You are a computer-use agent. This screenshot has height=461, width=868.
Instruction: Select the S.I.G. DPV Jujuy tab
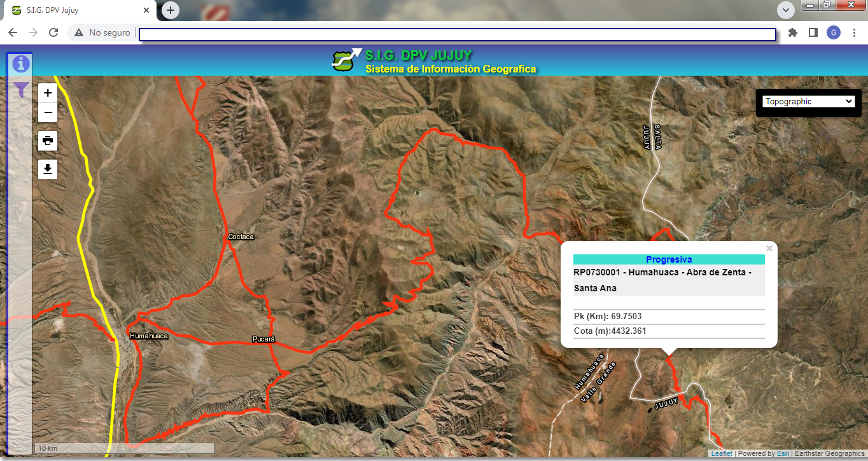[x=76, y=11]
